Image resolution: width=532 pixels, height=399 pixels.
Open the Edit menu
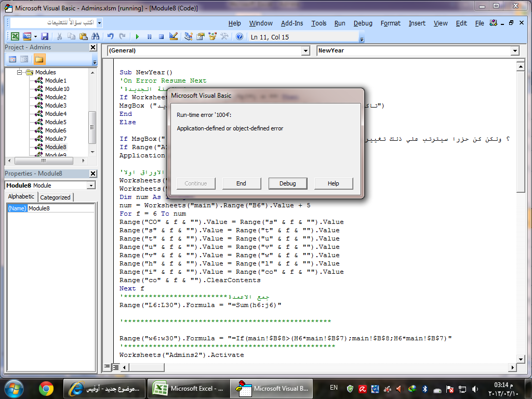(x=461, y=23)
